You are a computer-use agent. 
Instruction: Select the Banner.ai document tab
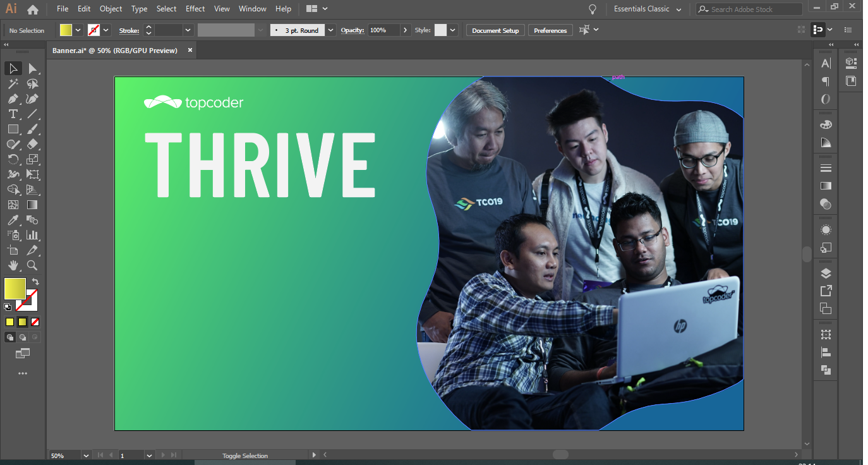[x=115, y=50]
